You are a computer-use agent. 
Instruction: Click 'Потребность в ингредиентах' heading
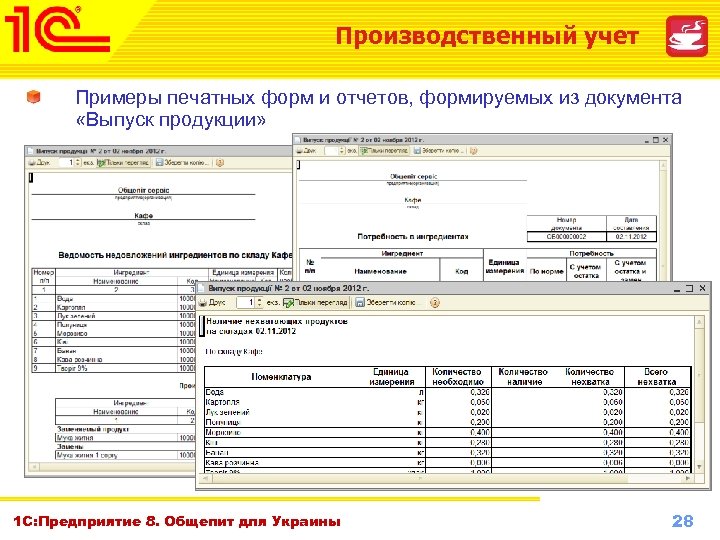(x=412, y=236)
